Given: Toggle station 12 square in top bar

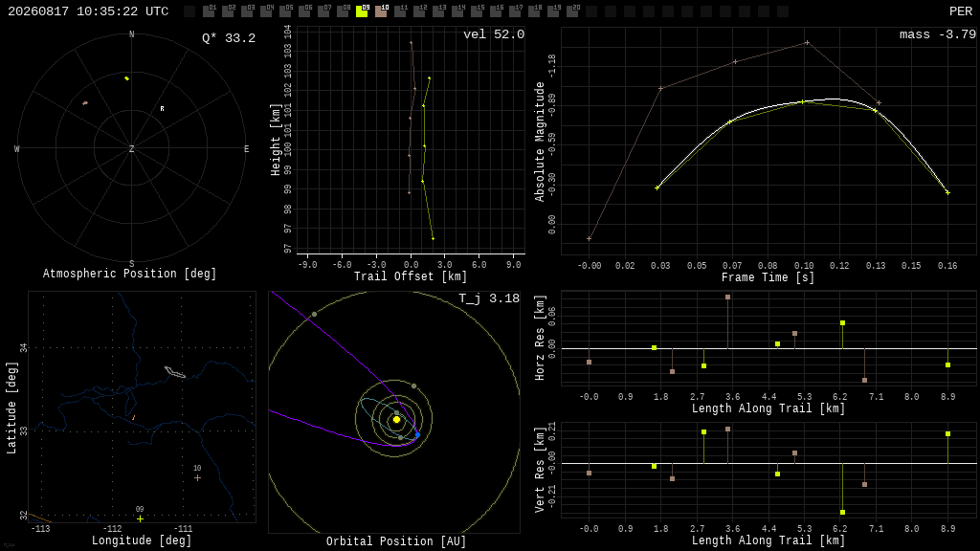Looking at the screenshot, I should 419,11.
